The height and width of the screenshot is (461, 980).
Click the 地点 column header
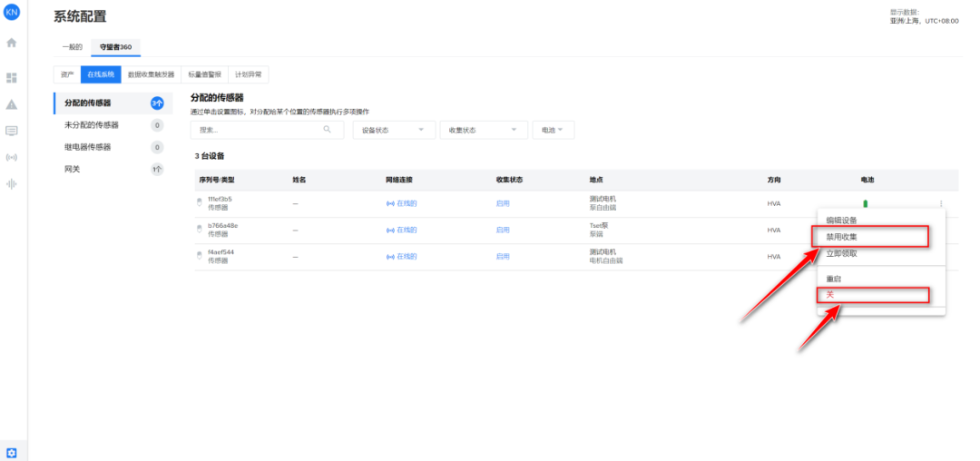(595, 180)
